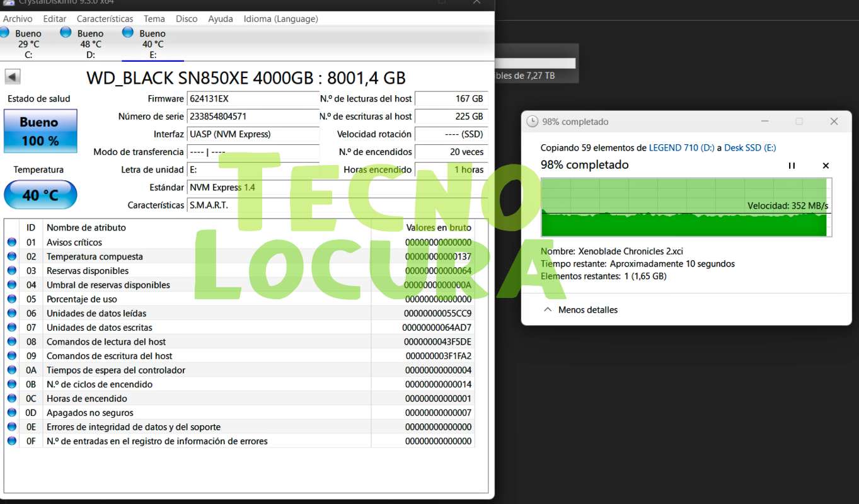This screenshot has height=504, width=859.
Task: Click status orb of N.º de ciclos de encendido
Action: click(12, 384)
